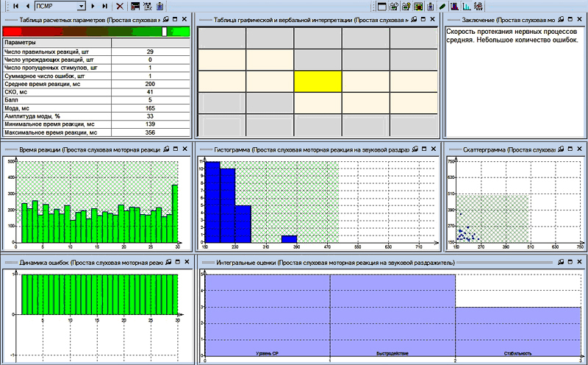Click the scatter plot icon at right toolbar end
The image size is (588, 365).
tap(478, 7)
